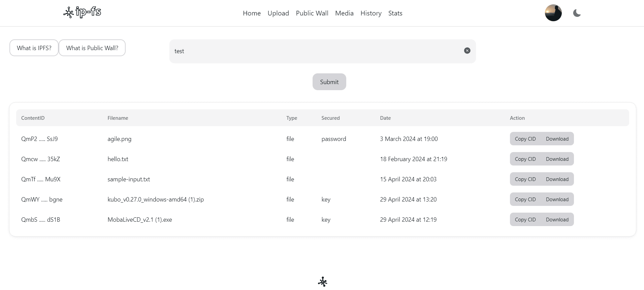Download the kubo_v0.27.0 zip file
The width and height of the screenshot is (644, 290).
[x=557, y=200]
